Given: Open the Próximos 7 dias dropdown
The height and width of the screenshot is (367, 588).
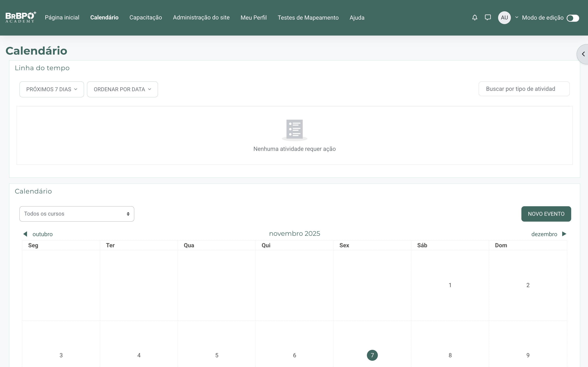Looking at the screenshot, I should (x=52, y=89).
